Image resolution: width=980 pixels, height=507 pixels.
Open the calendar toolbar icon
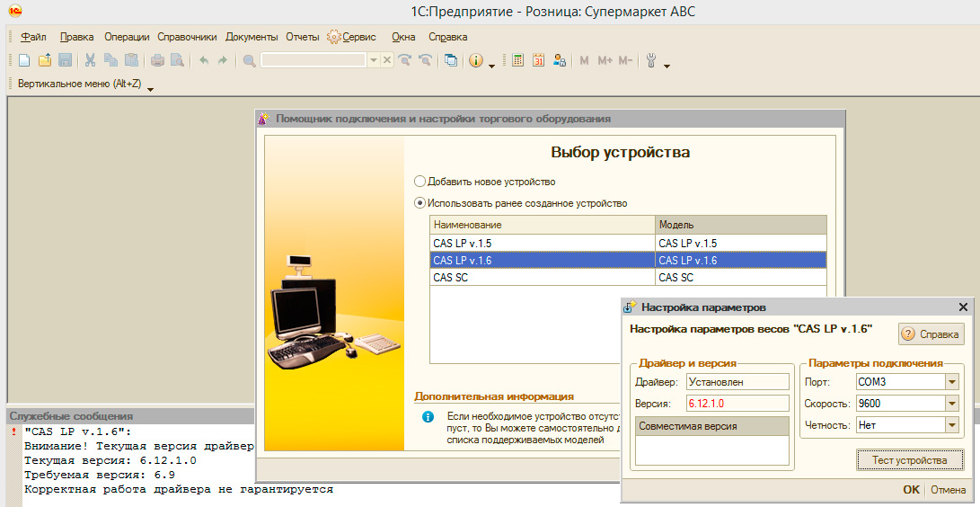point(538,60)
